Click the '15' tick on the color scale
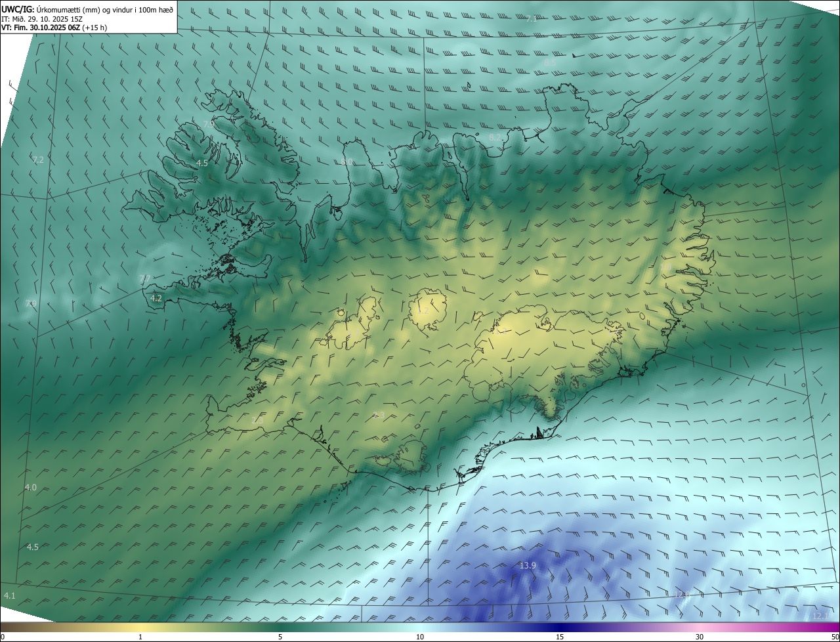Screen dimensions: 840x642 pyautogui.click(x=560, y=637)
